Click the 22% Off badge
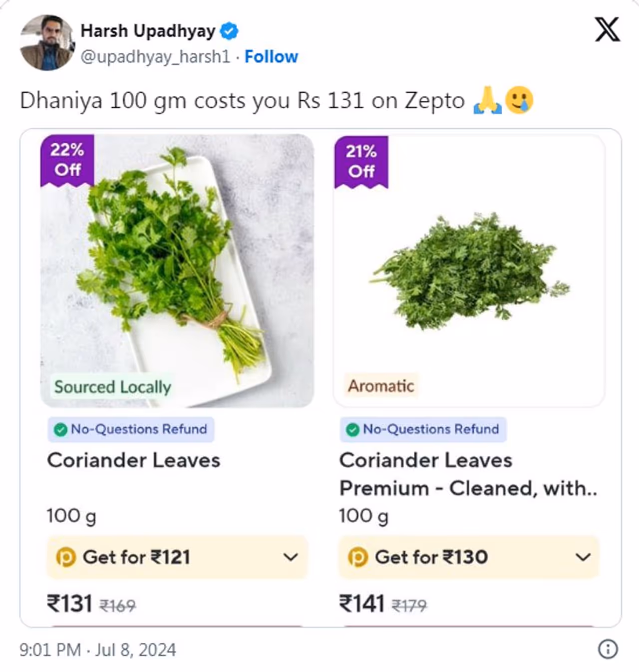The width and height of the screenshot is (639, 672). coord(67,160)
